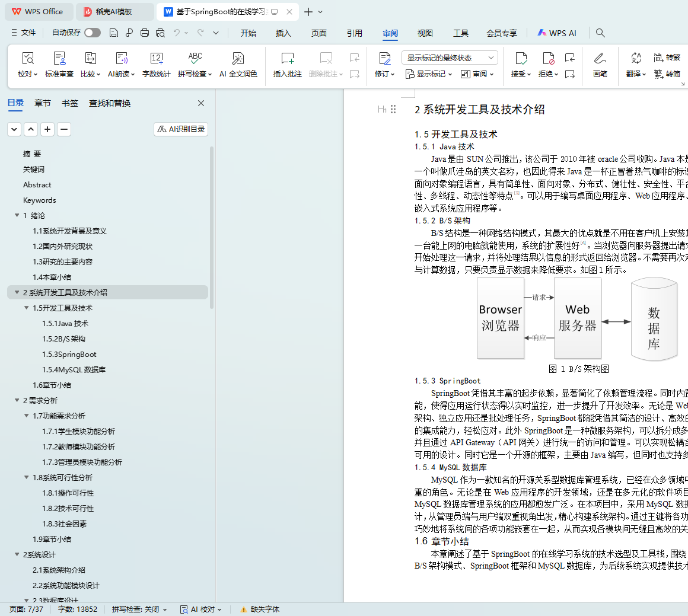Click the 字数统计 word count icon

pos(156,59)
